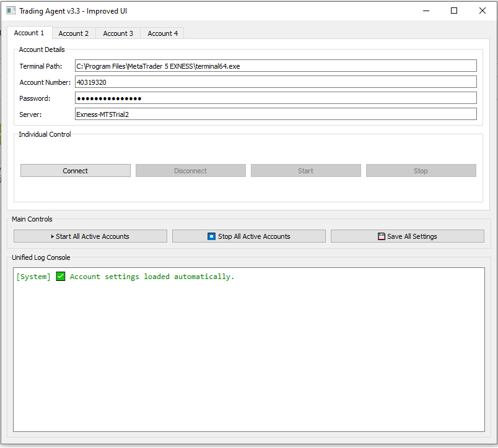The width and height of the screenshot is (498, 448).
Task: Go to the Account 4 tab
Action: coord(162,33)
